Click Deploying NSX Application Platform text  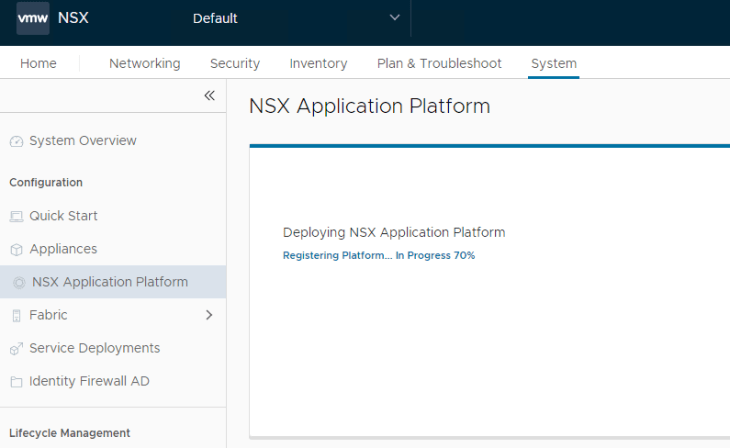(394, 232)
